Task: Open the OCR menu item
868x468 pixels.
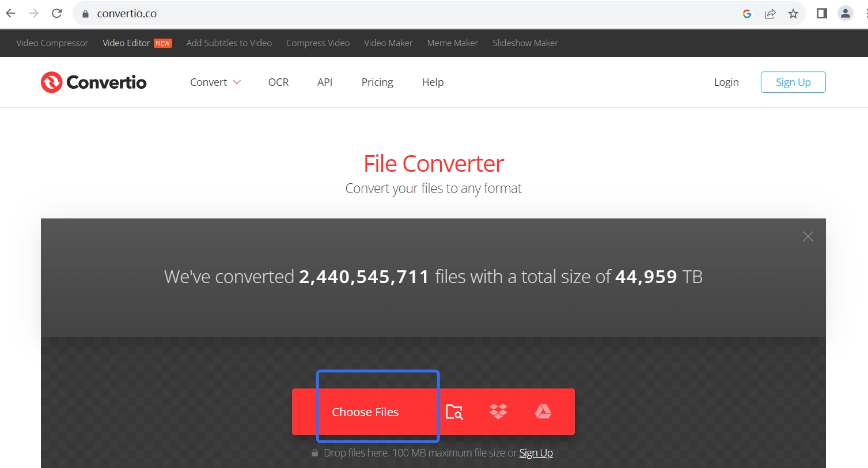Action: 279,82
